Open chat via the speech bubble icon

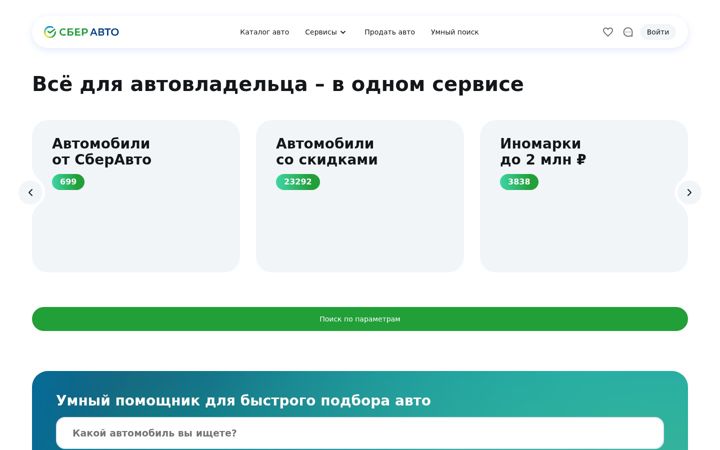pos(628,32)
